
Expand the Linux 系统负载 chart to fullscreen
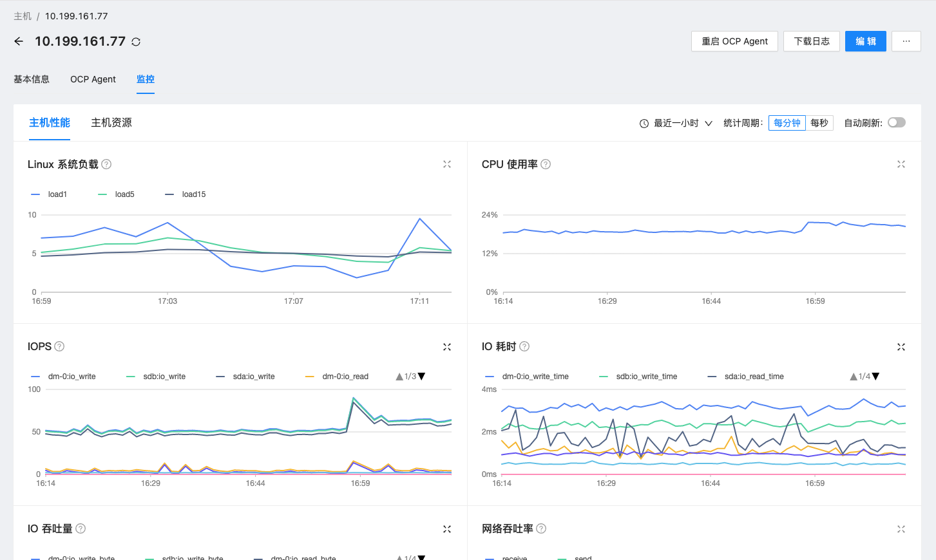447,164
